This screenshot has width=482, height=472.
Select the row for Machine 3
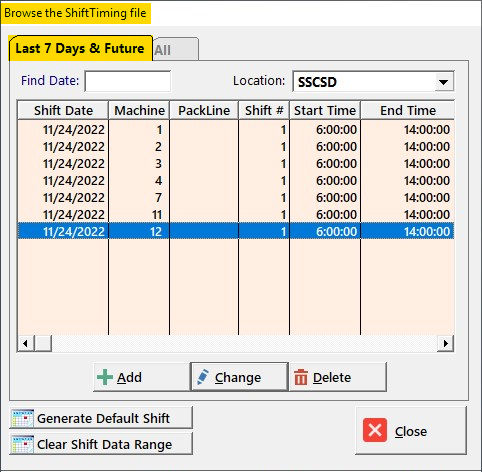pyautogui.click(x=236, y=163)
